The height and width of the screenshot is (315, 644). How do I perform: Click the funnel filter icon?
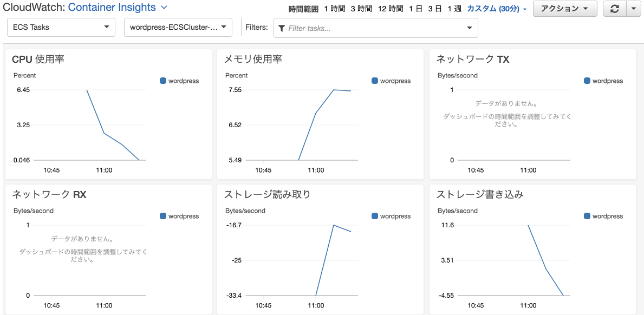click(x=281, y=28)
